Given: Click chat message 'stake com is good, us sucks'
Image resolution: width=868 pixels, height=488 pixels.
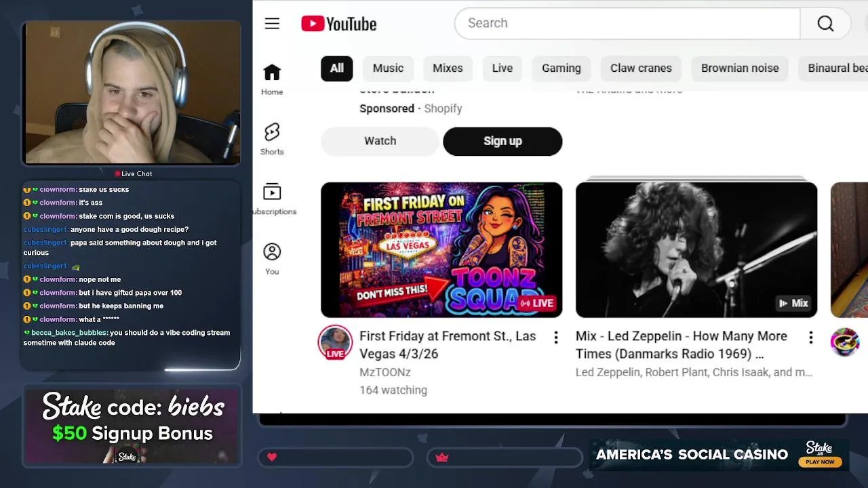Looking at the screenshot, I should 126,216.
